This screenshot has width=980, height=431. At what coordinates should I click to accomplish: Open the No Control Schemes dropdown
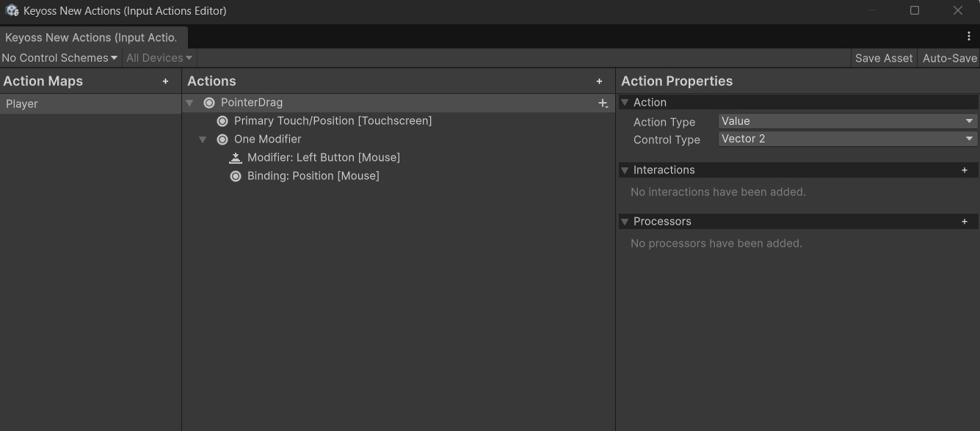pyautogui.click(x=59, y=58)
